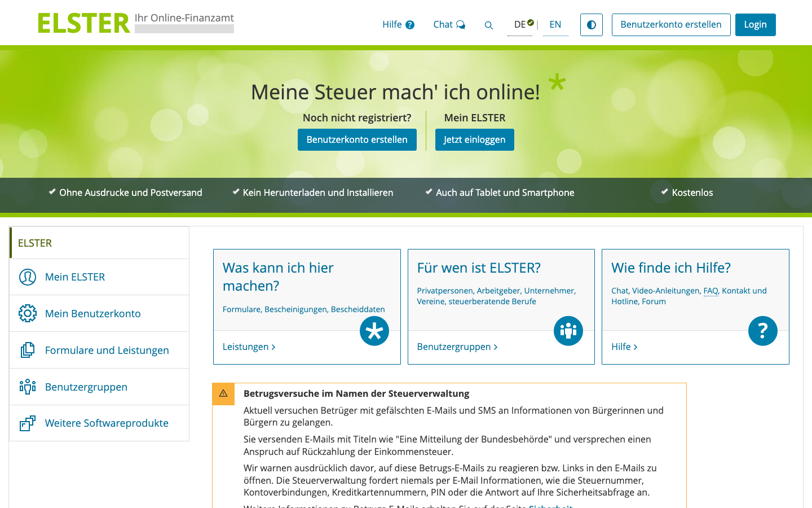Toggle the high contrast mode button
This screenshot has width=812, height=508.
click(592, 25)
